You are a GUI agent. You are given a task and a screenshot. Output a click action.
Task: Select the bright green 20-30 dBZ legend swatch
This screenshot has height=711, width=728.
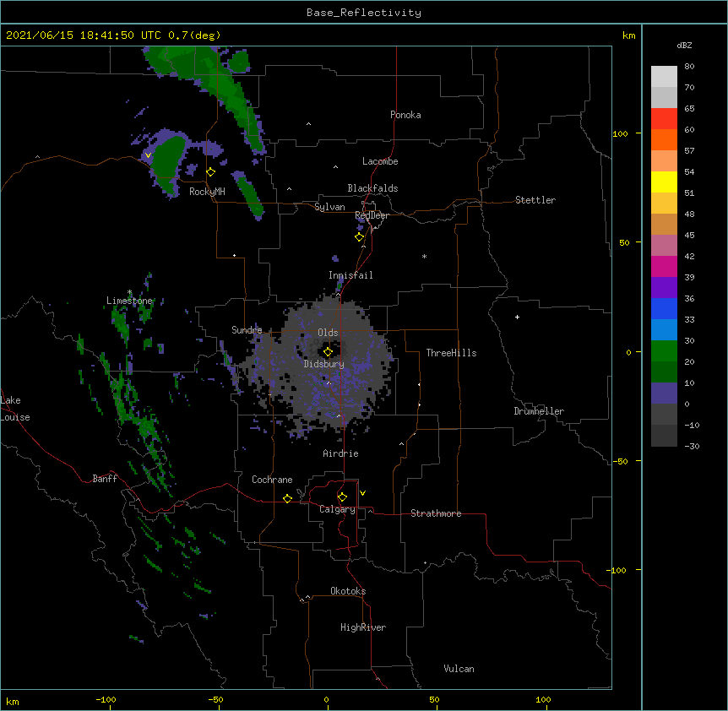pos(664,351)
